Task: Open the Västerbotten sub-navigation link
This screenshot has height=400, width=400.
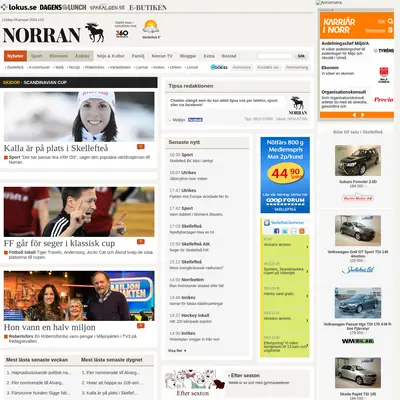Action: [x=120, y=67]
